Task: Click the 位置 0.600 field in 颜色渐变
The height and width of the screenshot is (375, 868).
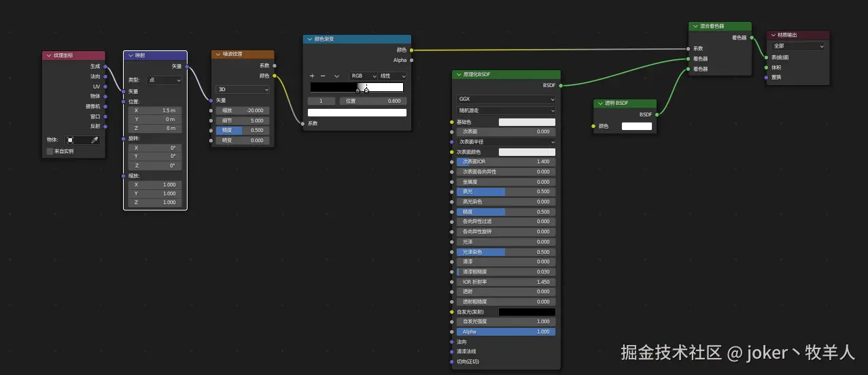Action: (x=372, y=101)
